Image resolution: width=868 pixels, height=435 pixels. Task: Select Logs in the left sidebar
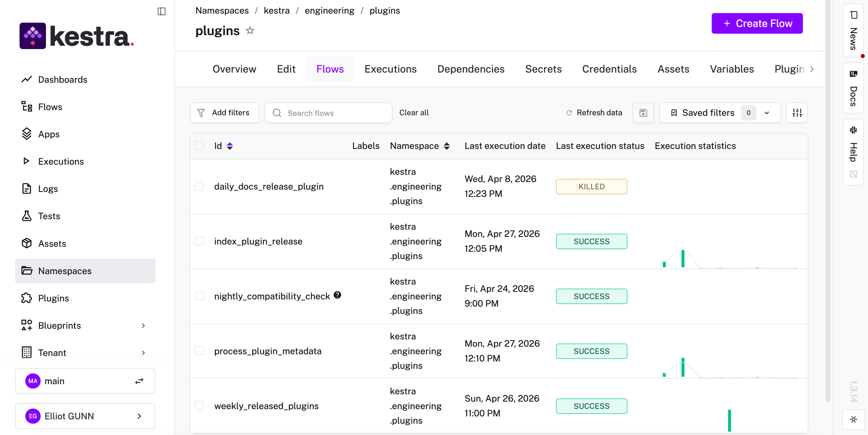tap(48, 189)
